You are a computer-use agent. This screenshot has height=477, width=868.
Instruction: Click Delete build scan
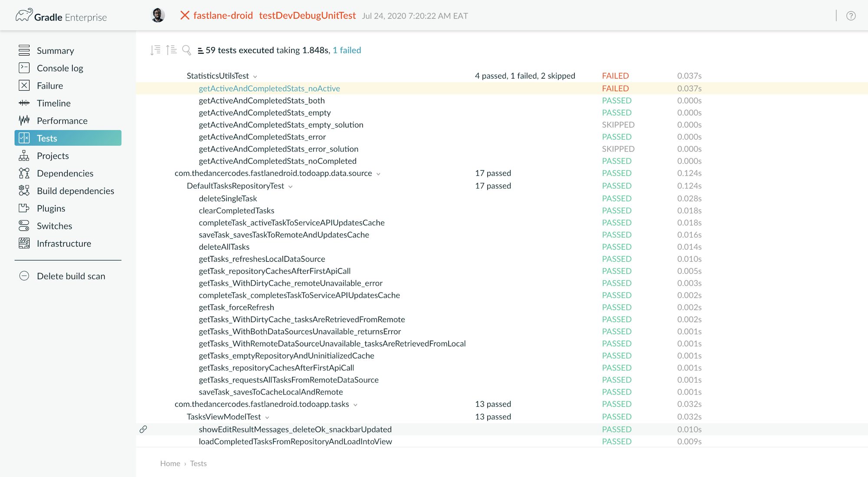click(x=71, y=276)
